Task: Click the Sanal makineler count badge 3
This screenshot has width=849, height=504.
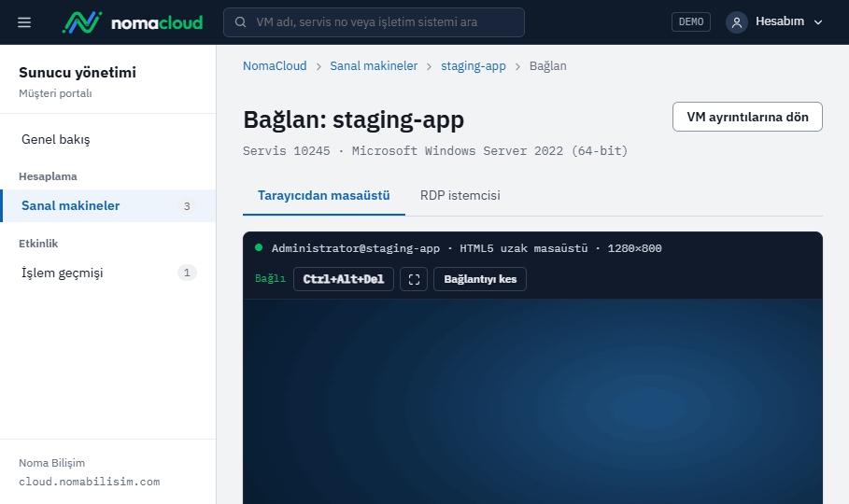Action: coord(187,206)
